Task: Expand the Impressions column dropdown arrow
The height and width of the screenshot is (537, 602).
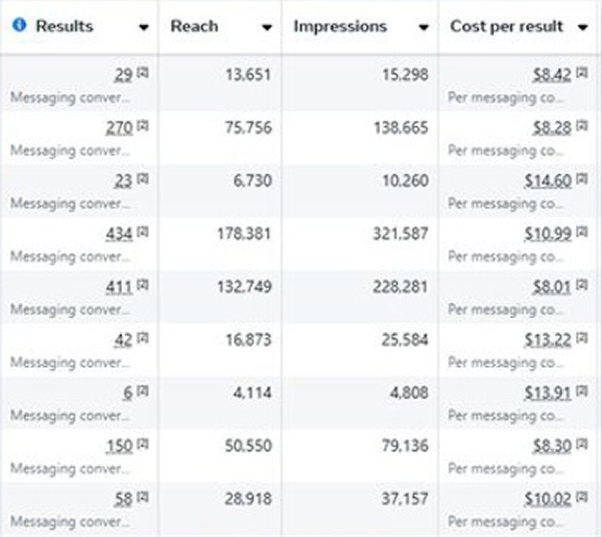Action: (424, 28)
